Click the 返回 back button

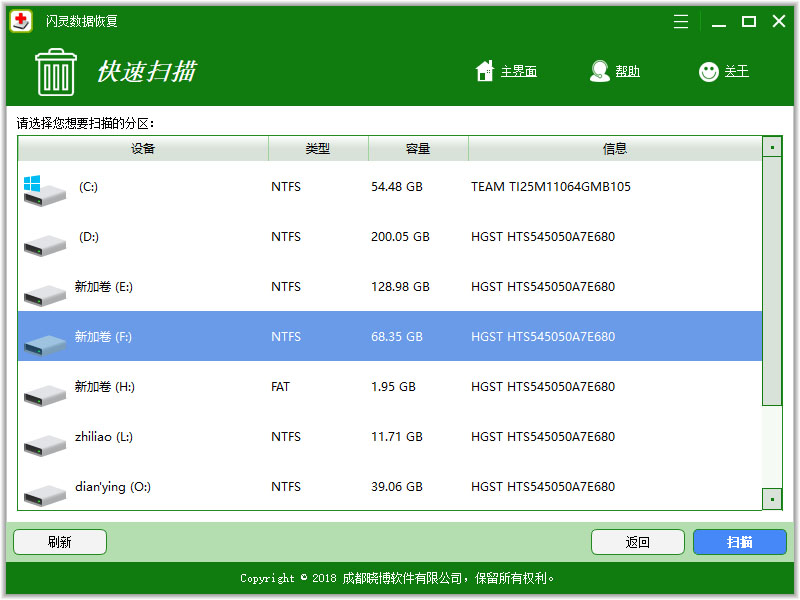[x=638, y=542]
